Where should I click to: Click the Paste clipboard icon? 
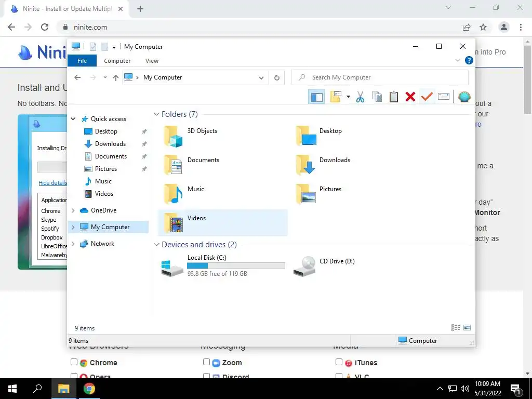click(394, 97)
